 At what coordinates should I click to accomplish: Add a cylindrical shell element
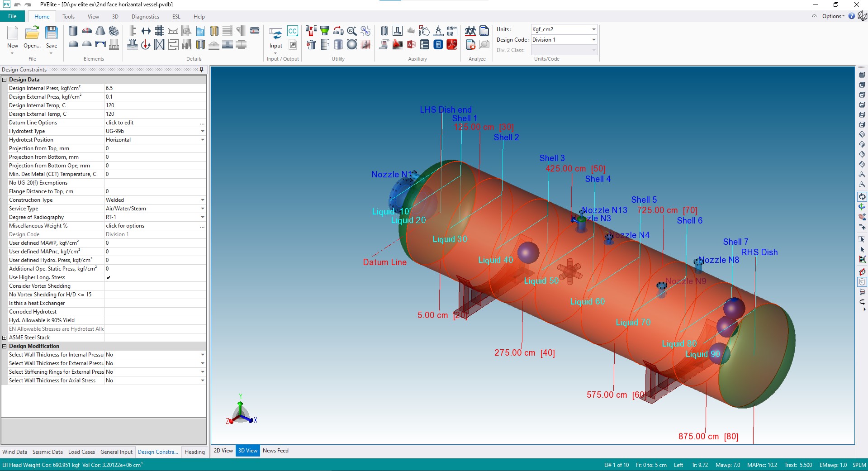(73, 31)
